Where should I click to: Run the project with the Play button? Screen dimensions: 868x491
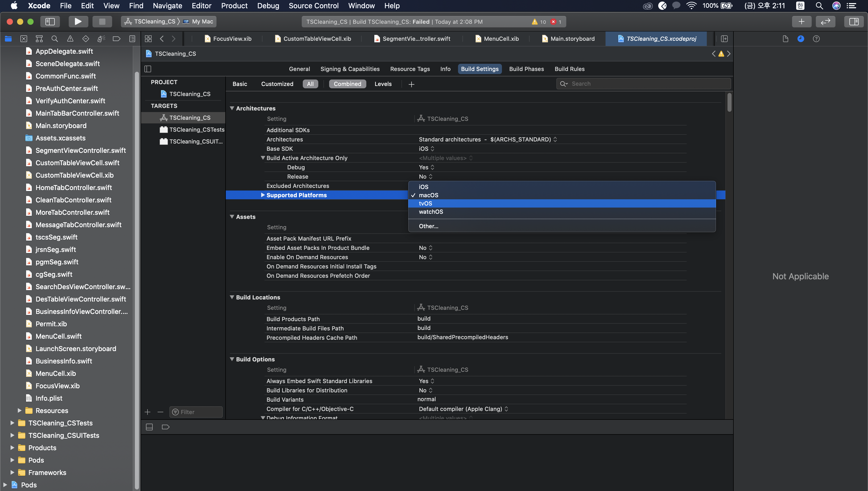78,22
